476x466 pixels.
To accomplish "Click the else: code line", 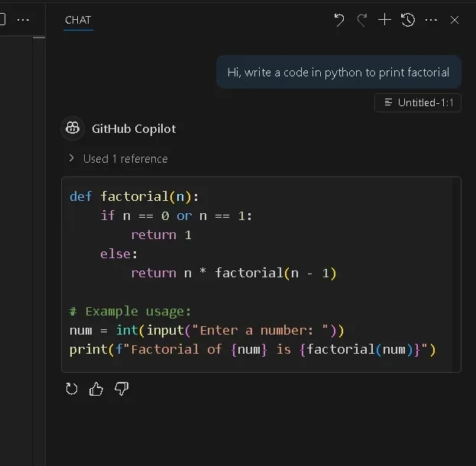I will 118,254.
